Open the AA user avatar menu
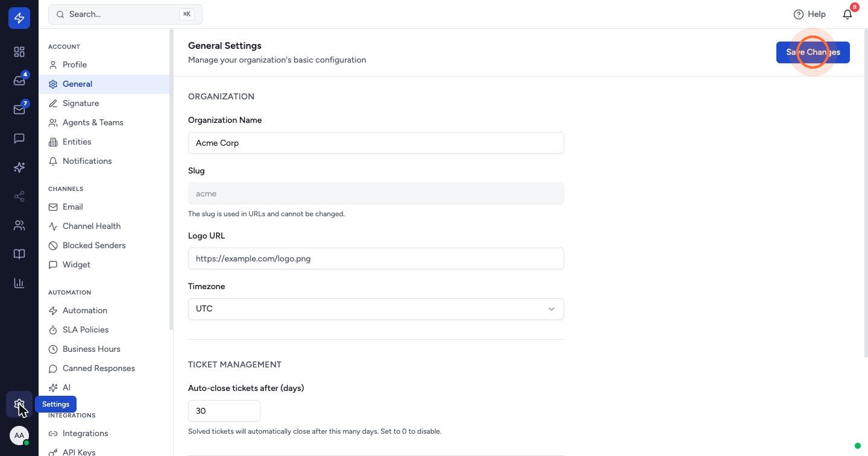Image resolution: width=868 pixels, height=456 pixels. (19, 436)
